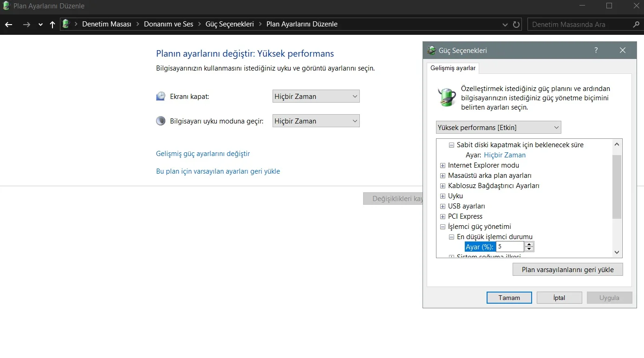Go forward using the forward arrow
Screen dimensions: 644x358
(26, 24)
